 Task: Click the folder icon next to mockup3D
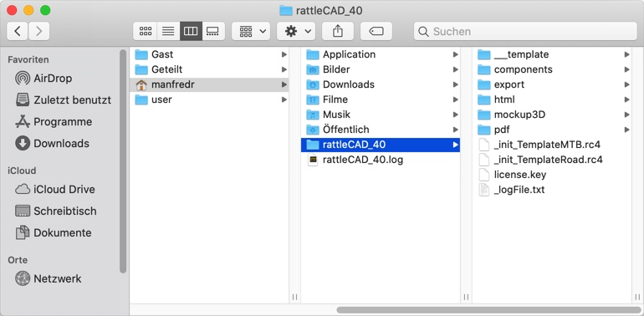click(x=484, y=115)
